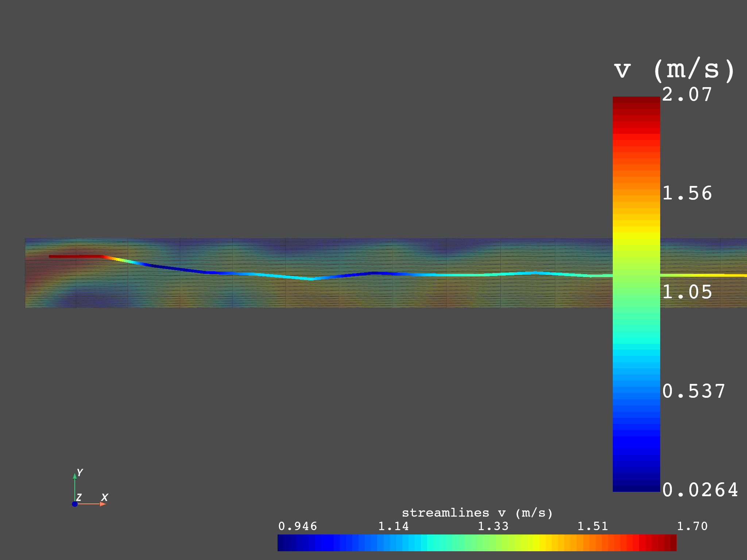Click the '1.70' streamline scale label
The width and height of the screenshot is (747, 560).
tap(692, 526)
